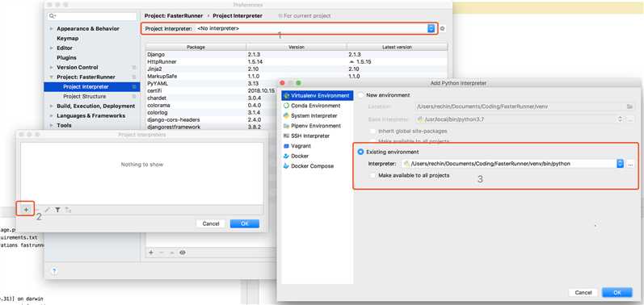Click OK in Project Interpreters dialog
The image size is (644, 305).
[245, 224]
